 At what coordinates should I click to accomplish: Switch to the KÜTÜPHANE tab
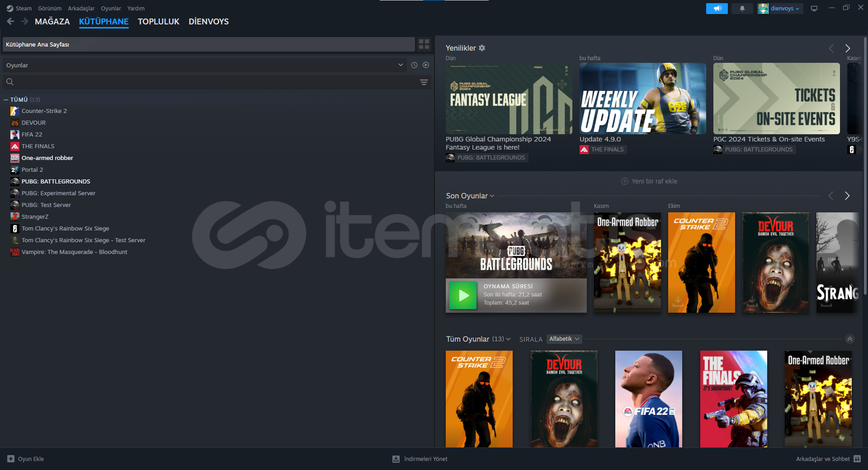coord(104,22)
